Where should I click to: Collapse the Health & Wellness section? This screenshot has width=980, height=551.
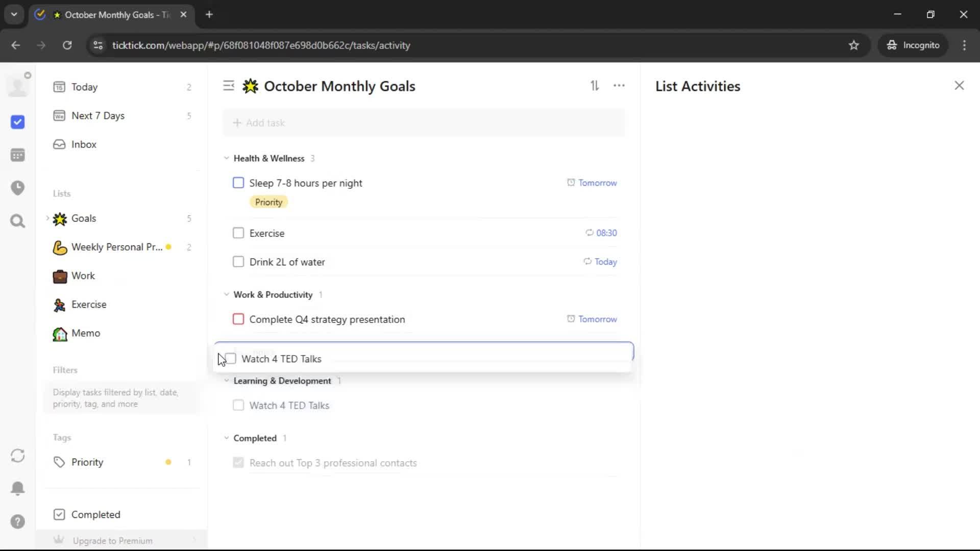[227, 158]
